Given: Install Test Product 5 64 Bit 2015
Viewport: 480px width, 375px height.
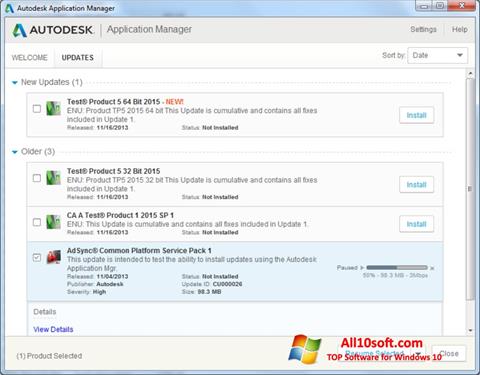Looking at the screenshot, I should 417,115.
